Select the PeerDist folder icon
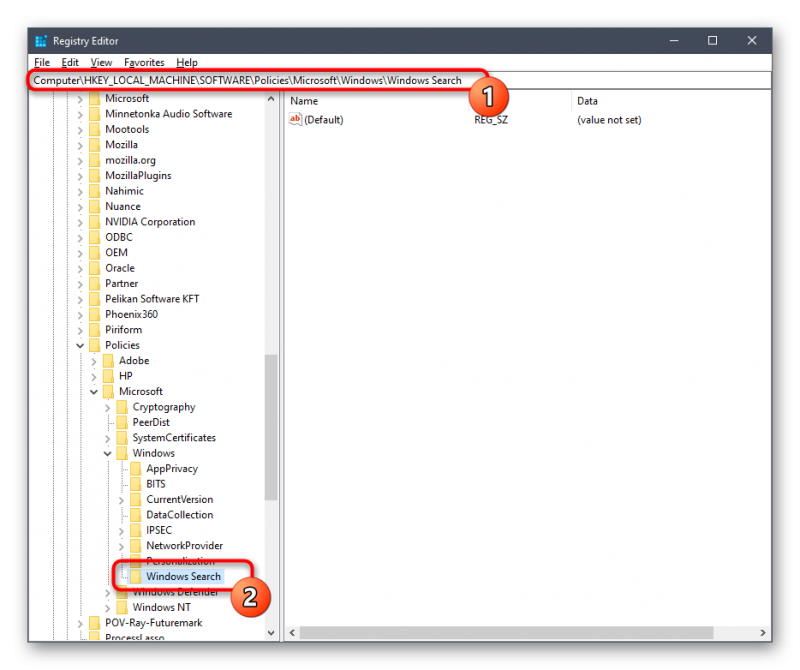 122,423
